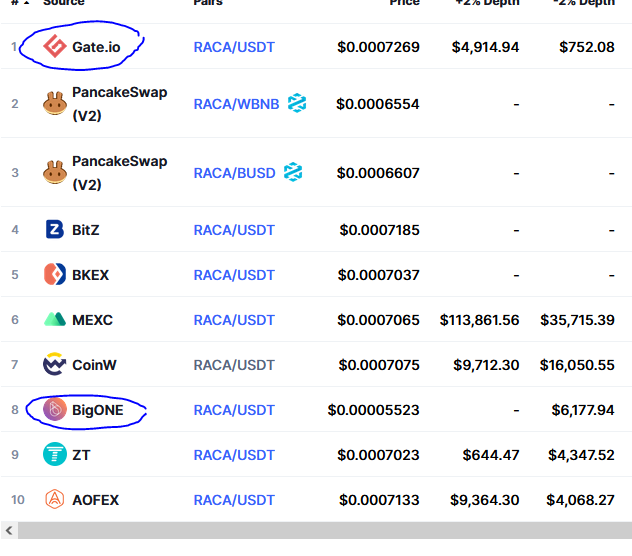The image size is (632, 556).
Task: Click the ZT teal logo icon
Action: click(x=55, y=454)
